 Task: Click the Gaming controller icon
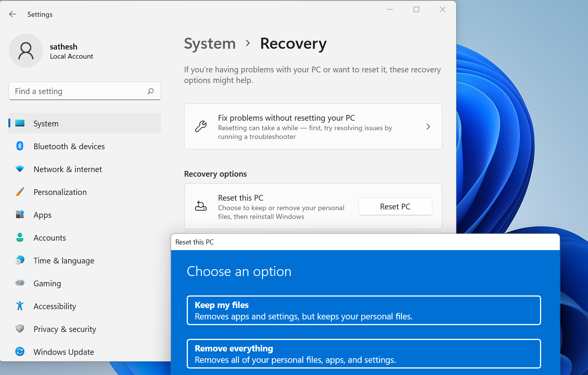tap(20, 283)
